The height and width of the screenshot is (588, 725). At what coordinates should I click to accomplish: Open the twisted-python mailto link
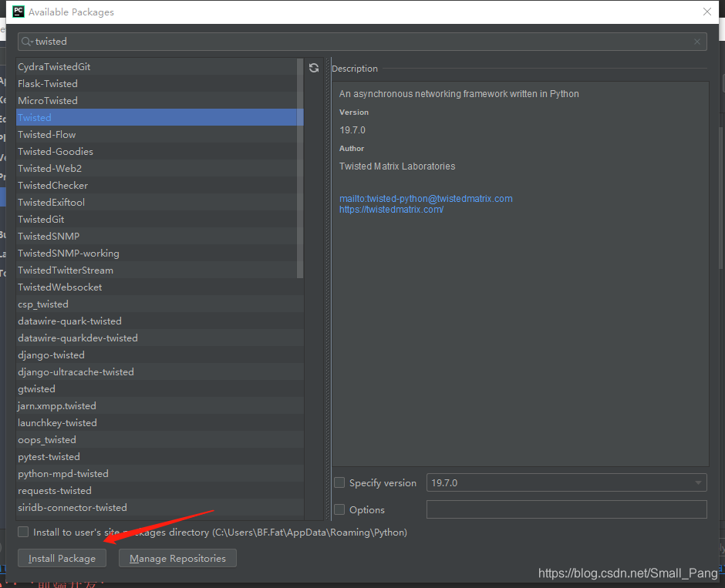(426, 199)
